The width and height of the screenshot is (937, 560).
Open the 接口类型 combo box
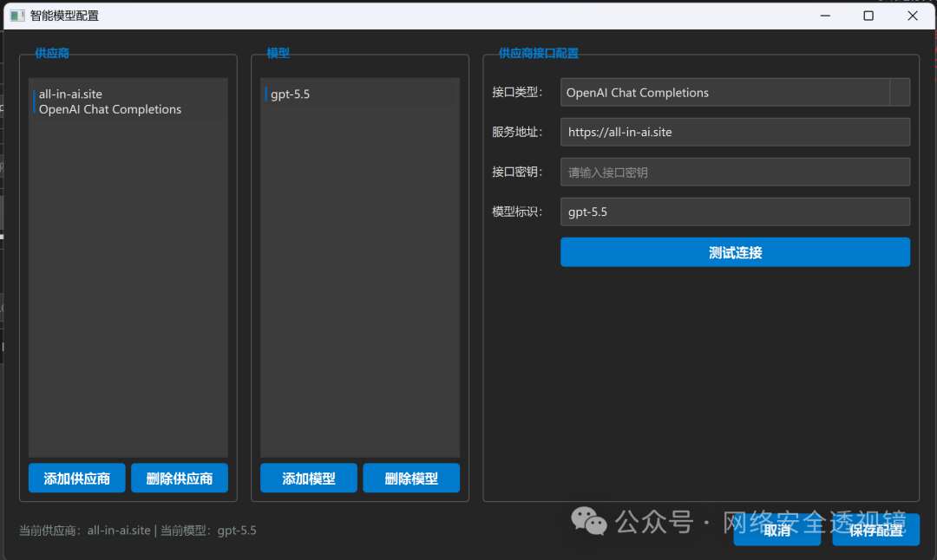click(x=735, y=93)
